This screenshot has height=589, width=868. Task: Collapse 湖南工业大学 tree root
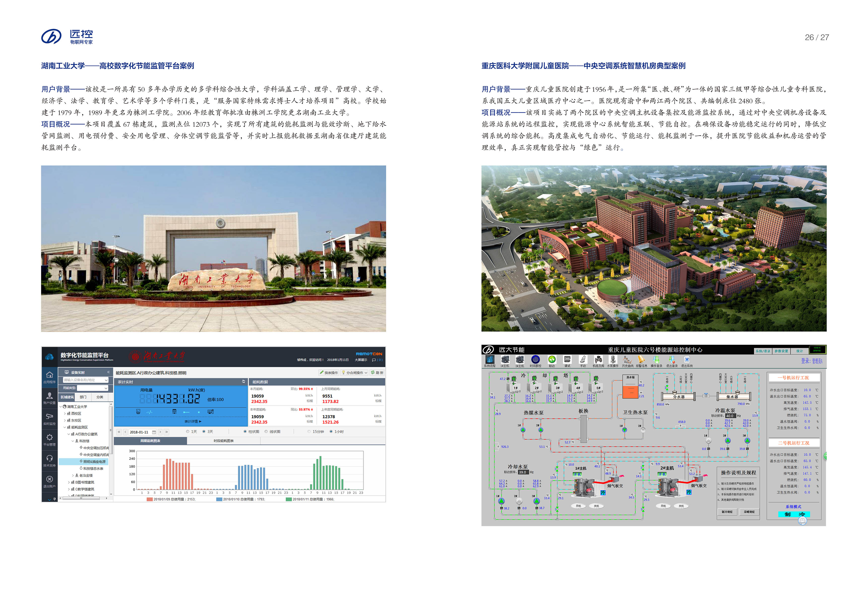[x=61, y=406]
